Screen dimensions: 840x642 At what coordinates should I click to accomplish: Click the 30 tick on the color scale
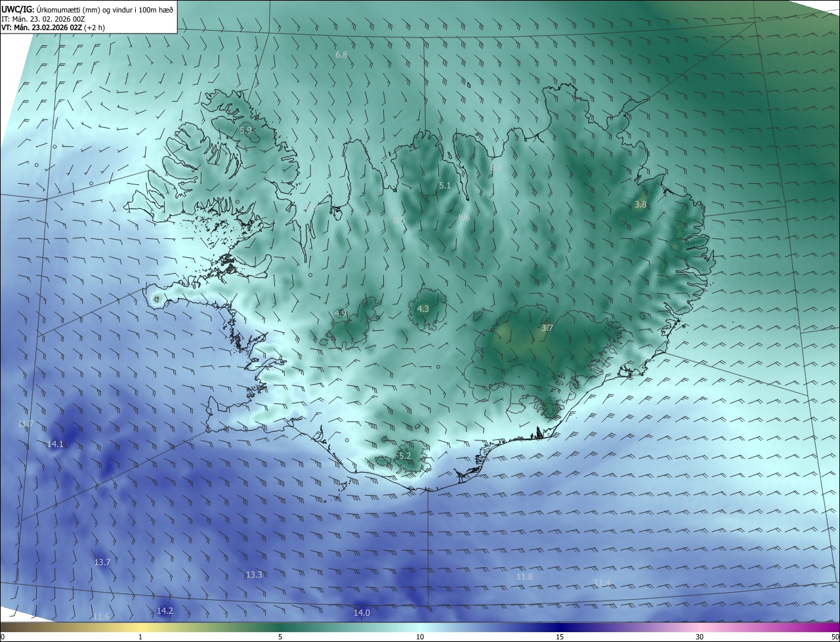tap(700, 637)
